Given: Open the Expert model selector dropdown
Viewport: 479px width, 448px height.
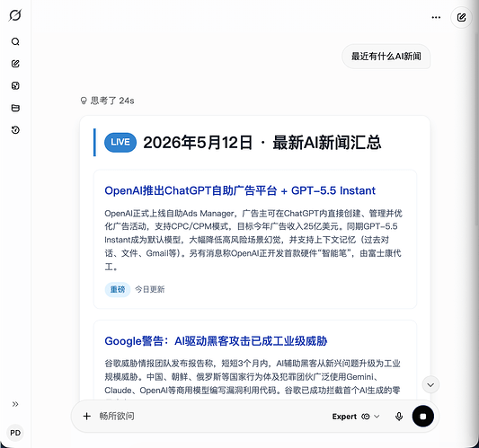Looking at the screenshot, I should tap(356, 417).
